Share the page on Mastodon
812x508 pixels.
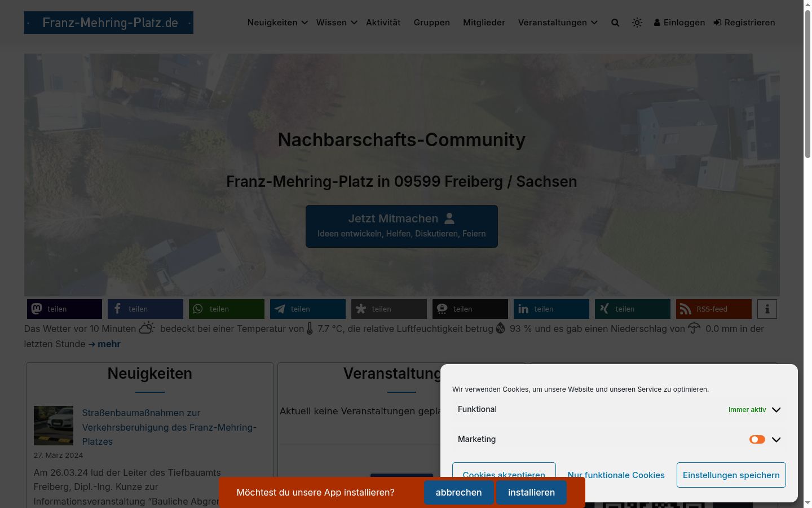pyautogui.click(x=64, y=309)
